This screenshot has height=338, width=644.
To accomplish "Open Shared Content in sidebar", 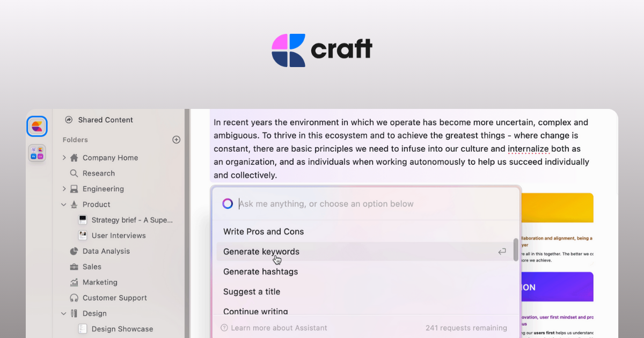I will (x=106, y=120).
